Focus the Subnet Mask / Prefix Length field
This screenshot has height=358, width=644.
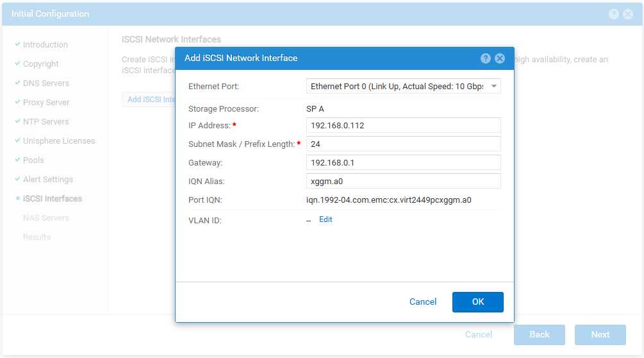[404, 144]
